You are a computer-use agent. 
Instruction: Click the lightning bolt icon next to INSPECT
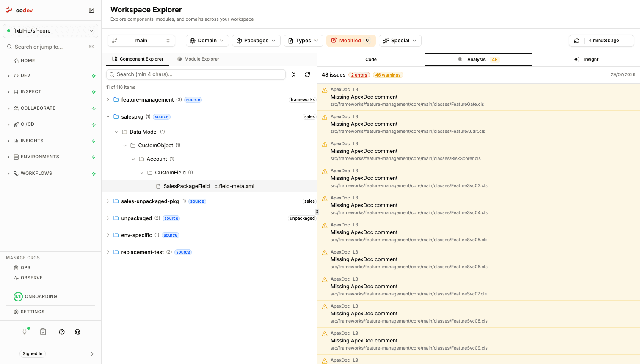pyautogui.click(x=94, y=92)
